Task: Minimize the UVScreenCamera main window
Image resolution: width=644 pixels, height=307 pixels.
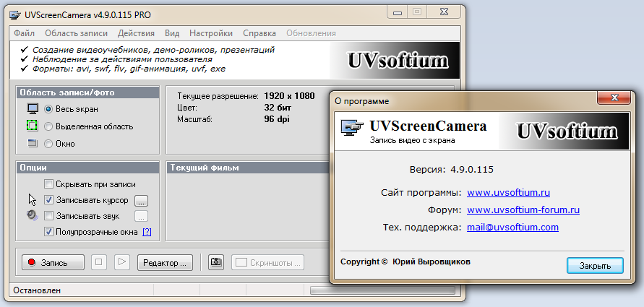Action: click(x=398, y=13)
